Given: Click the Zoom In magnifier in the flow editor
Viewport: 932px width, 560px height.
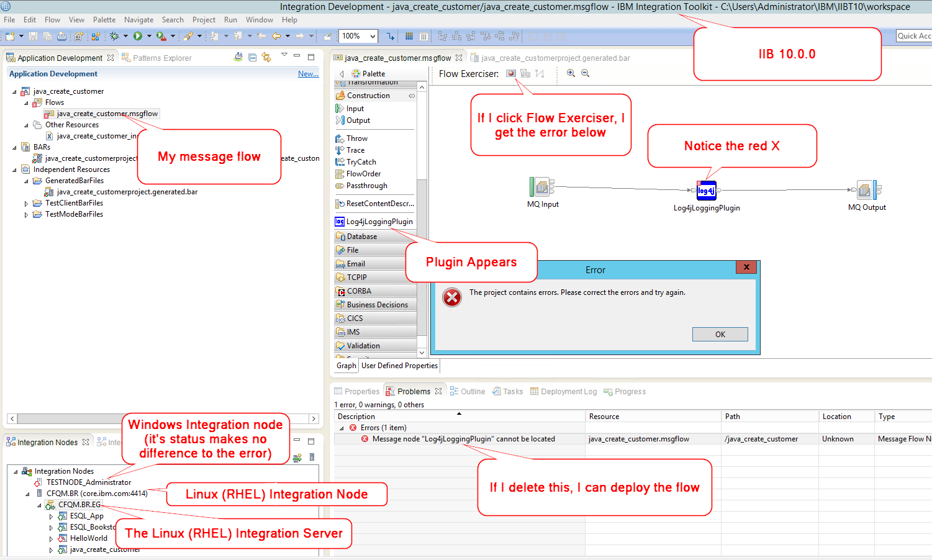Looking at the screenshot, I should point(571,73).
